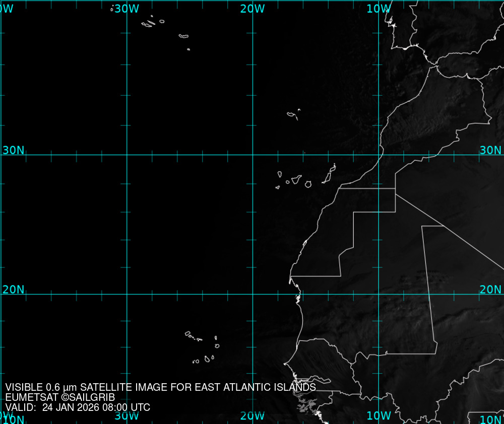Click the 20N latitude label on left edge
Viewport: 504px width, 424px height.
(x=13, y=290)
